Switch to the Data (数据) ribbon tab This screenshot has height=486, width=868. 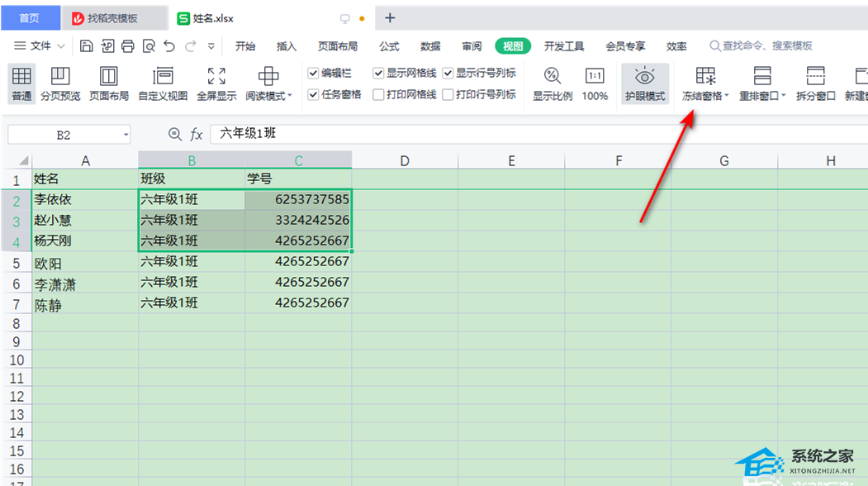click(x=430, y=46)
